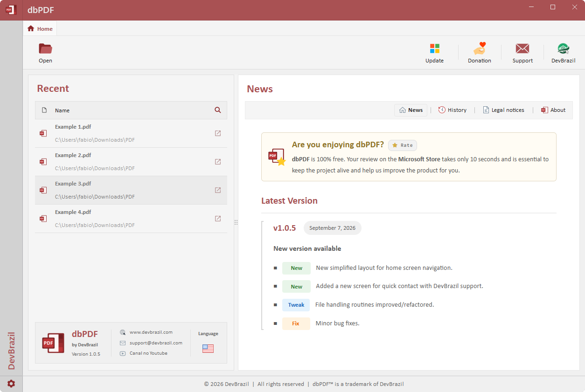
Task: Open the Legal notices tab
Action: pos(503,110)
